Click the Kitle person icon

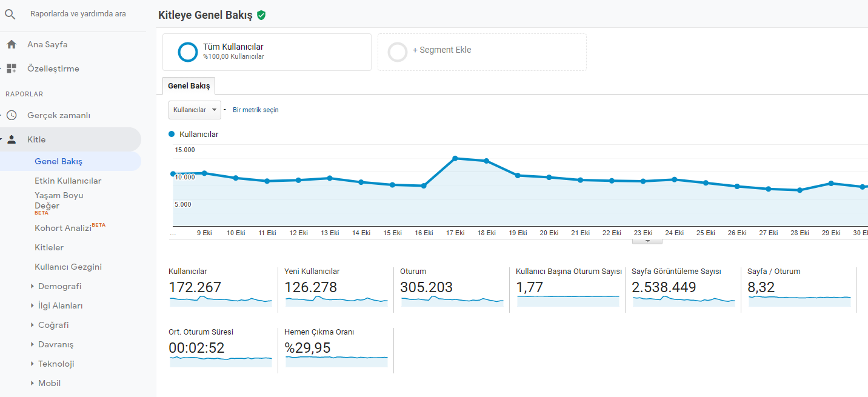(11, 139)
